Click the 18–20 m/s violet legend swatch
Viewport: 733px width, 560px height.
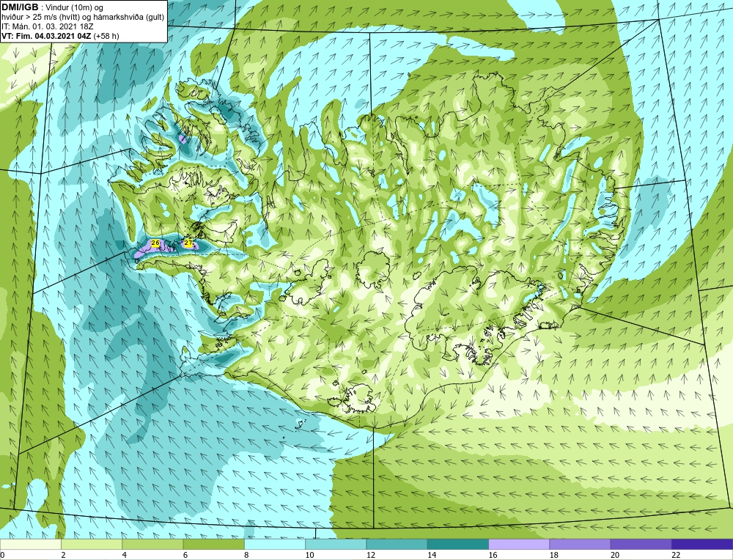click(x=580, y=544)
